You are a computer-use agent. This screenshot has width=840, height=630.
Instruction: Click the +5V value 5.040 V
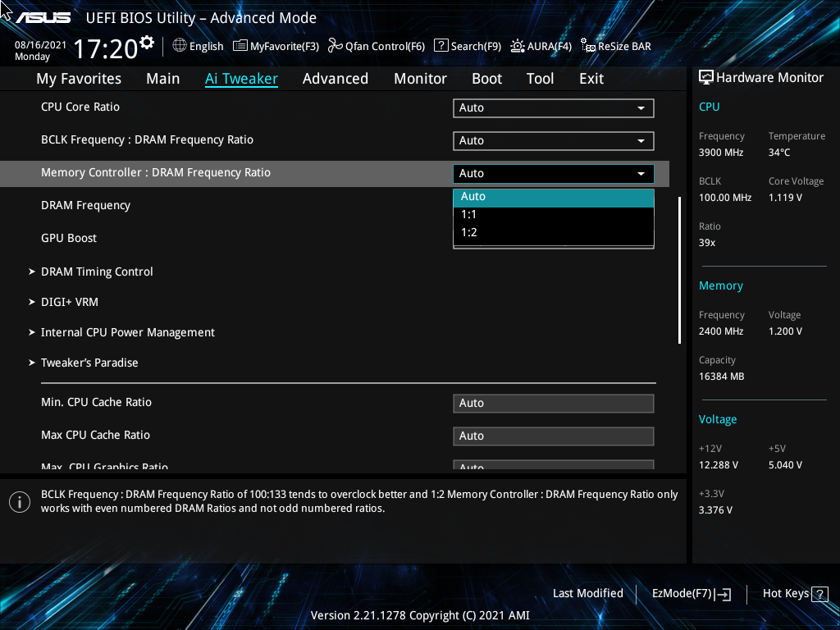pos(785,465)
